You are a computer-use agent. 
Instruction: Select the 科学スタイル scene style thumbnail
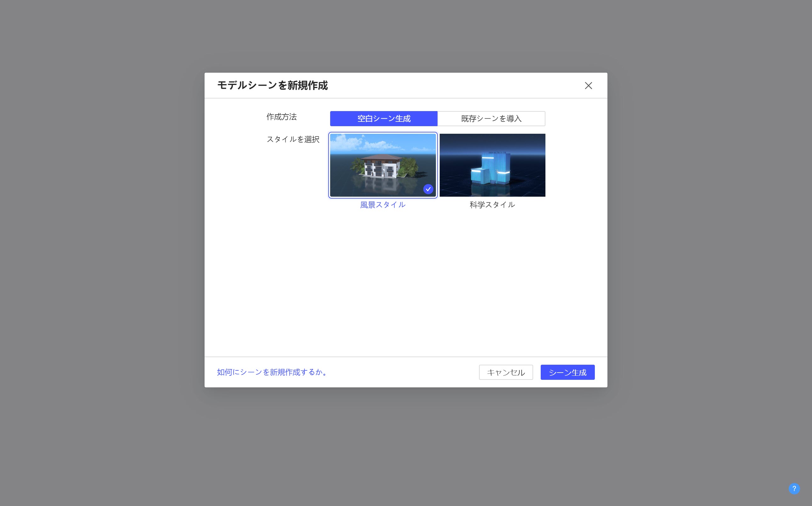pyautogui.click(x=492, y=165)
